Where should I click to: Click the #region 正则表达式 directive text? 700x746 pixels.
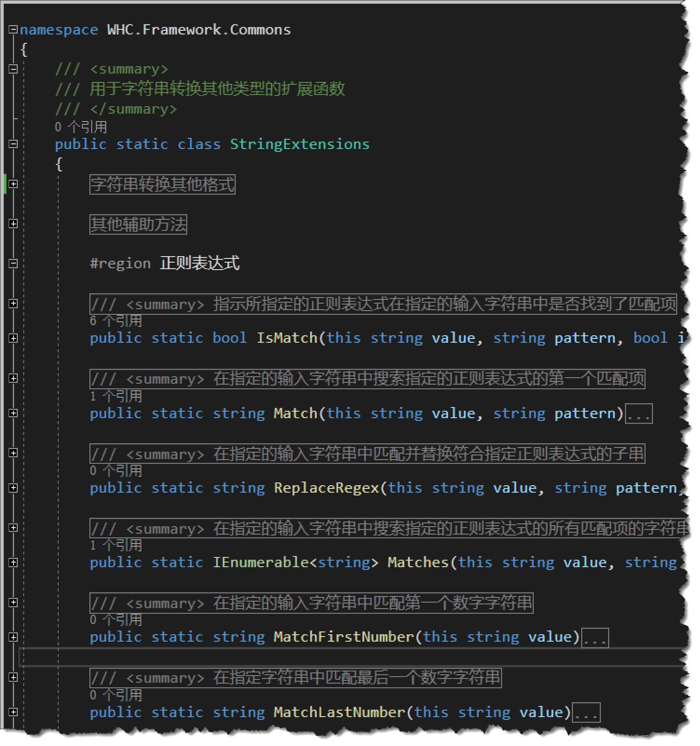coord(165,264)
